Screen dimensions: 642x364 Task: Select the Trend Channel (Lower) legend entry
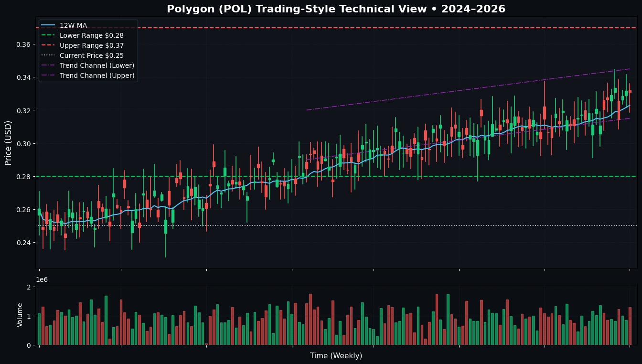coord(88,65)
